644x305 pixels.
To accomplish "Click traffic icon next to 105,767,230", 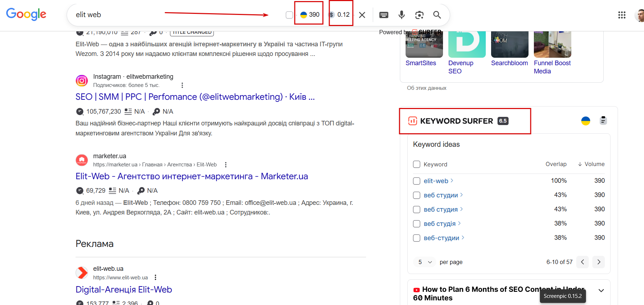I will click(80, 112).
